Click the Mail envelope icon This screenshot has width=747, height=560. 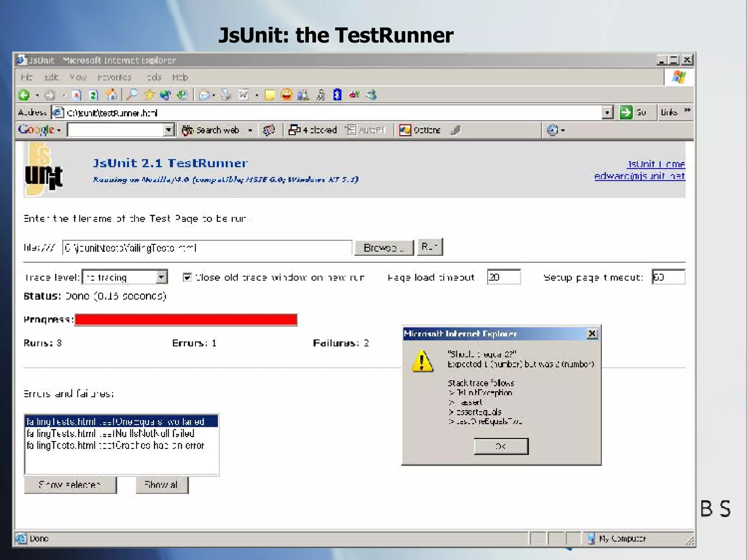coord(204,95)
